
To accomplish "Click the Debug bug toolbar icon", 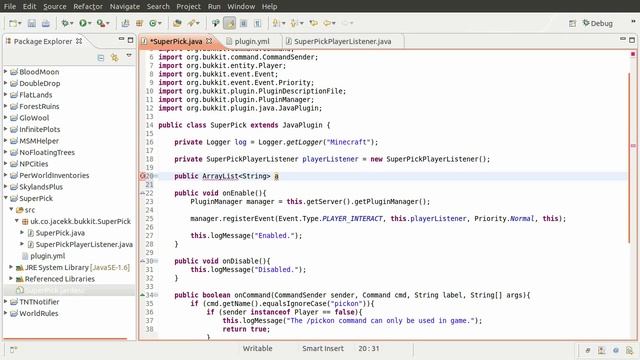I will (x=64, y=23).
